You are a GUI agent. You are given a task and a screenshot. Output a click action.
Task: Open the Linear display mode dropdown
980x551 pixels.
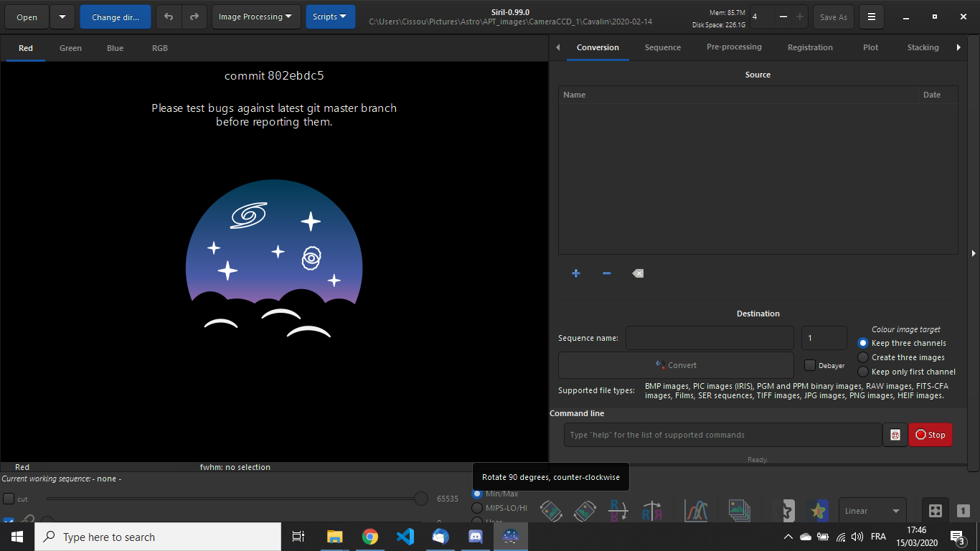pyautogui.click(x=872, y=511)
